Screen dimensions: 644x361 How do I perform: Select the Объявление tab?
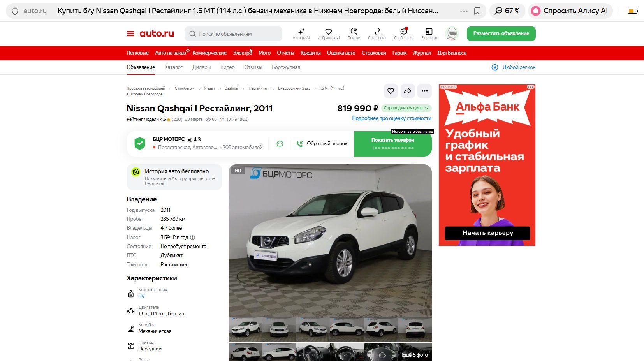[141, 67]
